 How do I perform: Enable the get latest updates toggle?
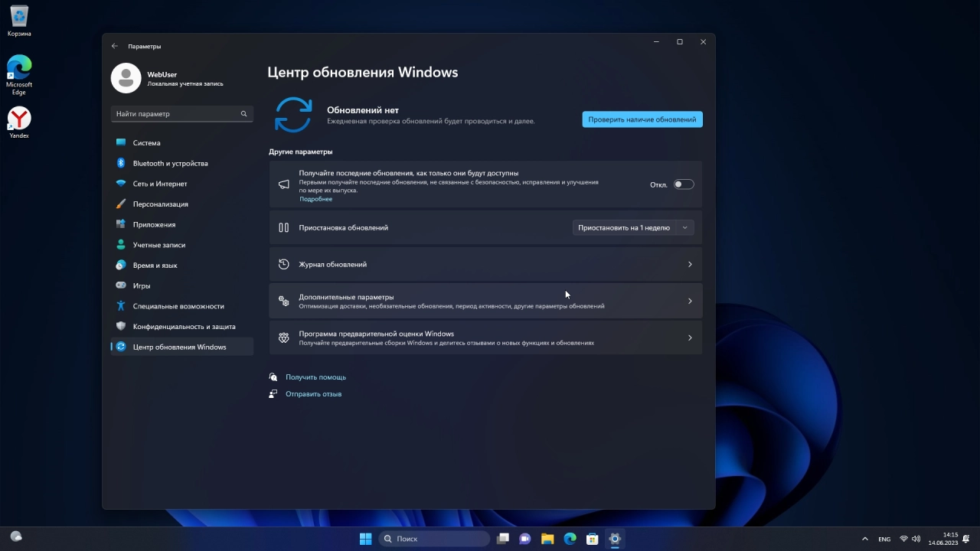coord(684,184)
